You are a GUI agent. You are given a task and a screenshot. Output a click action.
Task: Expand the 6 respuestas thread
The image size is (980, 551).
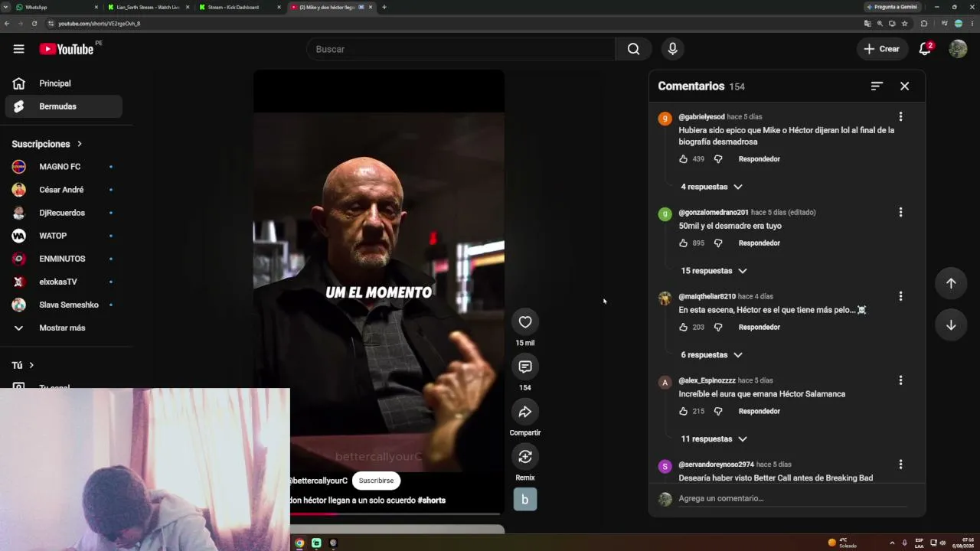click(x=711, y=355)
